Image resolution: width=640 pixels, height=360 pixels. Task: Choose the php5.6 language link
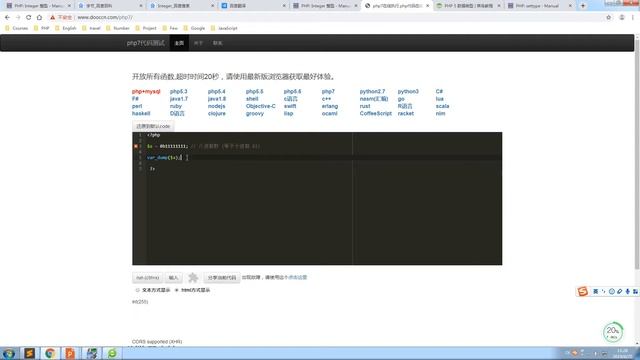click(x=292, y=91)
